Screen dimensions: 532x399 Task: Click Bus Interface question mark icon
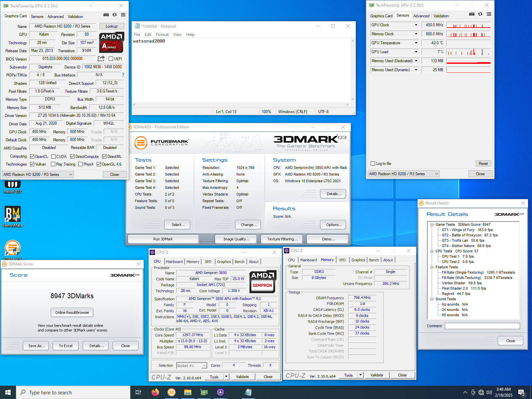point(123,75)
